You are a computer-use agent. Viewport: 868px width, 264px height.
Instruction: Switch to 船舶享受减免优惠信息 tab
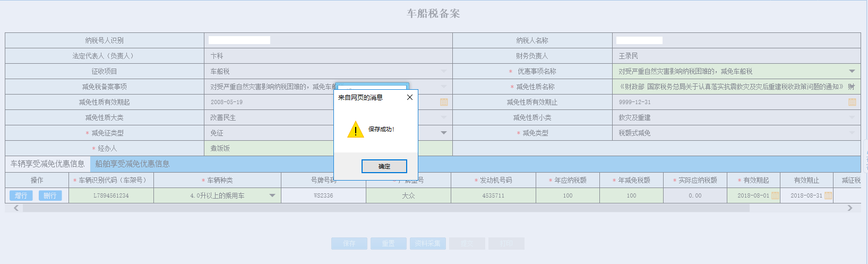[132, 164]
